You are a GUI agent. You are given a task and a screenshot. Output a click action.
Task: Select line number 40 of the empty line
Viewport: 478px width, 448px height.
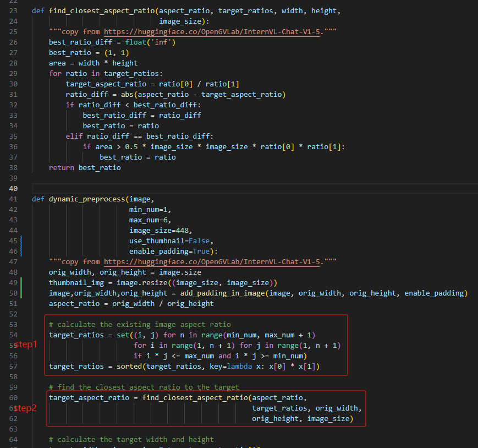tap(13, 189)
